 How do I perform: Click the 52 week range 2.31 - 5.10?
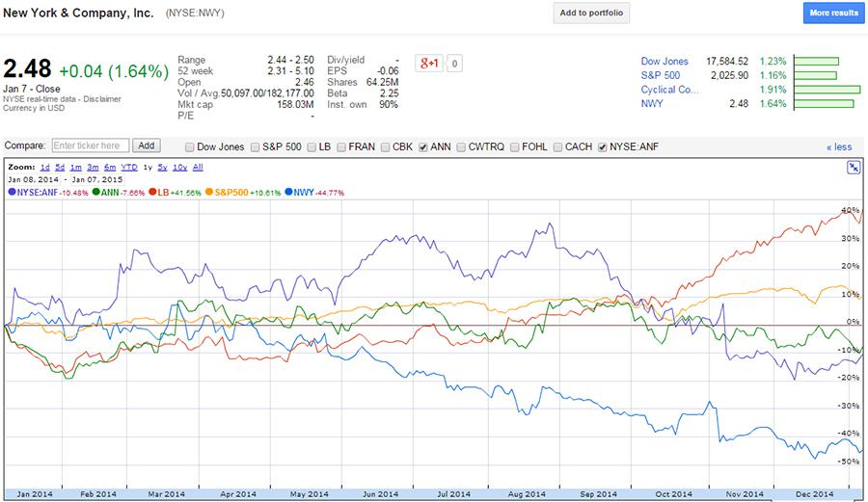tap(290, 70)
